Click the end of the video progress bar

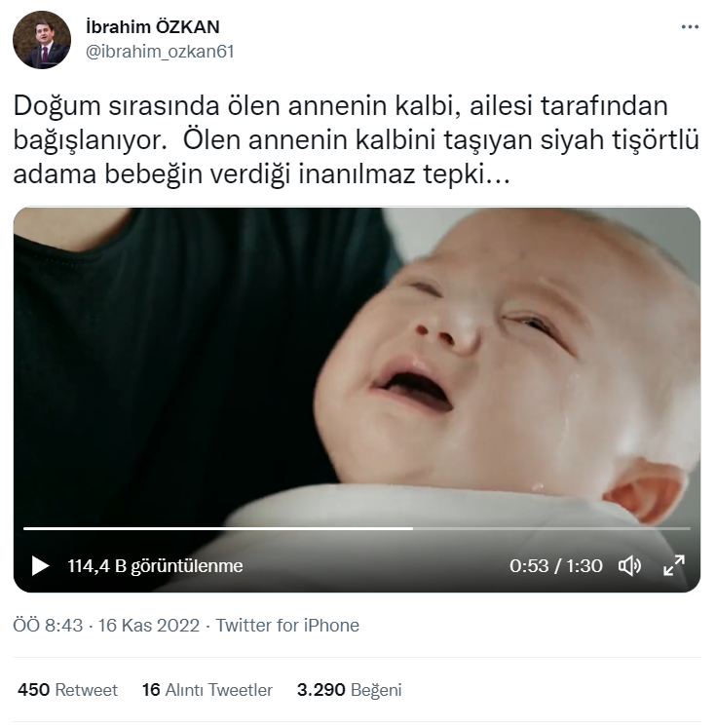pos(689,528)
